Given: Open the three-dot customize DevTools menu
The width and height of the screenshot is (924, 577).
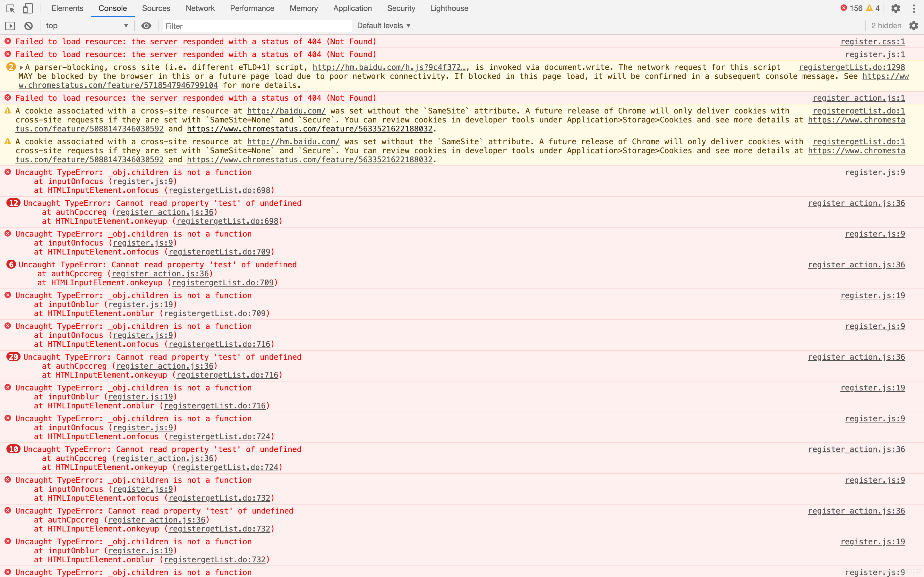Looking at the screenshot, I should (914, 8).
